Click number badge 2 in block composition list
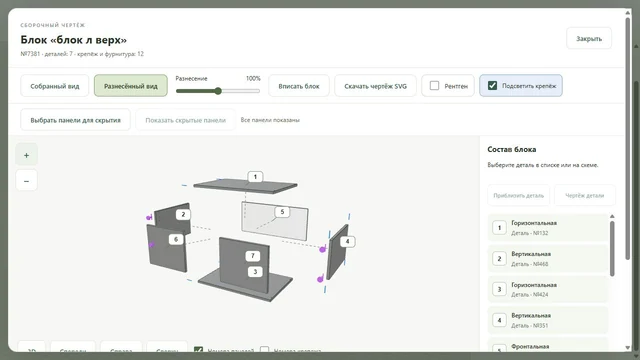The width and height of the screenshot is (640, 360). (x=499, y=259)
